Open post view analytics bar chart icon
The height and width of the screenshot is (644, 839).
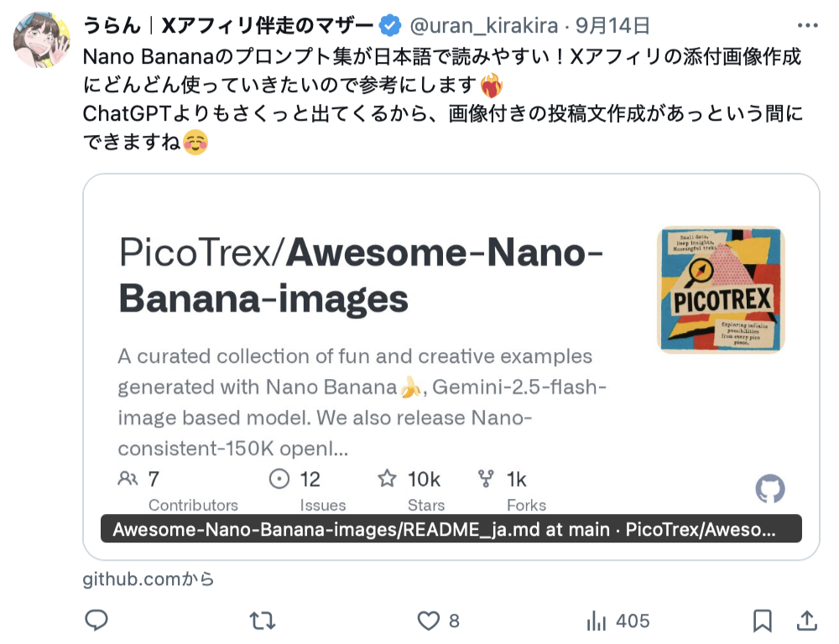click(x=597, y=621)
